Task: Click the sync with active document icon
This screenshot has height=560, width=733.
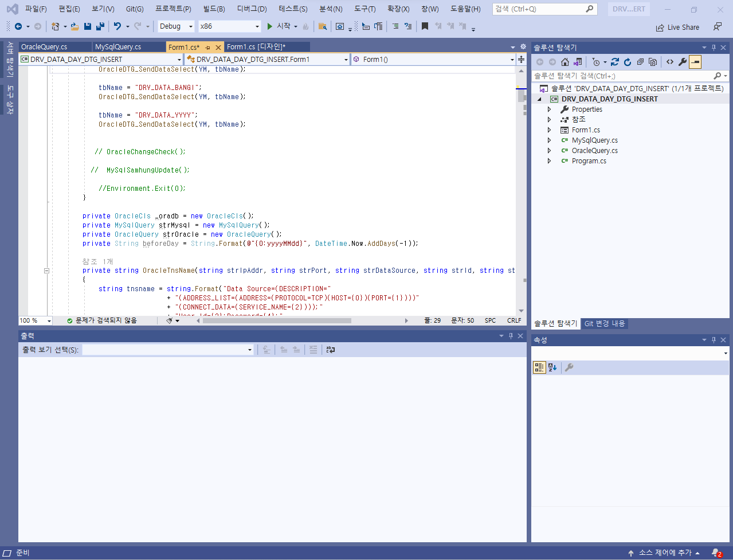Action: pyautogui.click(x=615, y=62)
